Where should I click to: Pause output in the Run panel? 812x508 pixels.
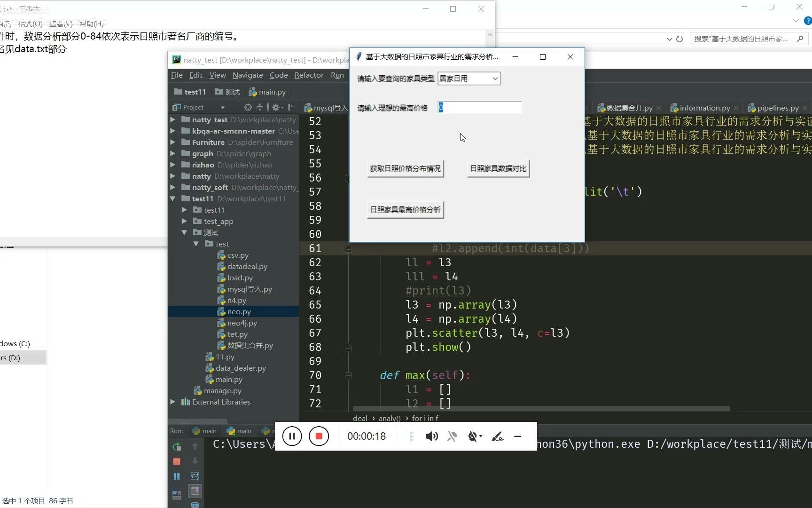176,476
